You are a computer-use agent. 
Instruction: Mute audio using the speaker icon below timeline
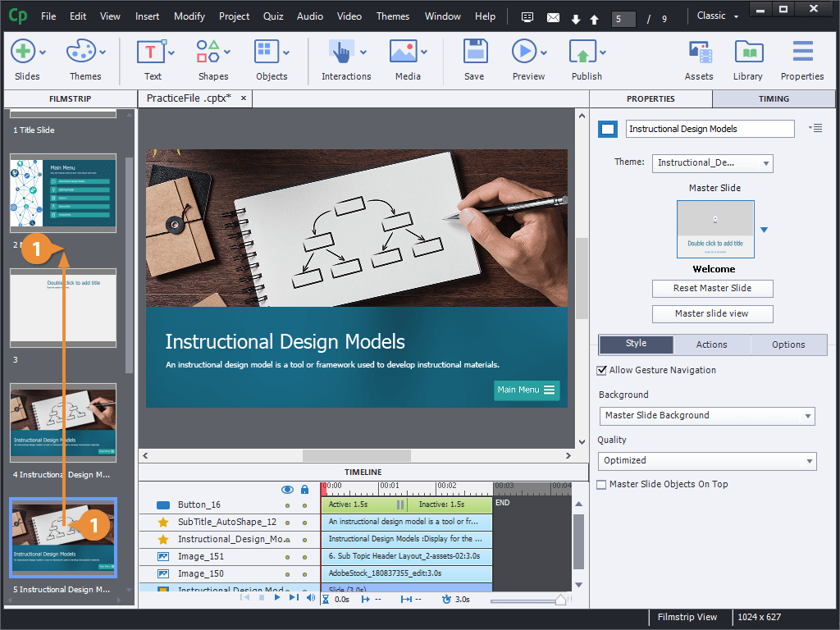click(309, 597)
